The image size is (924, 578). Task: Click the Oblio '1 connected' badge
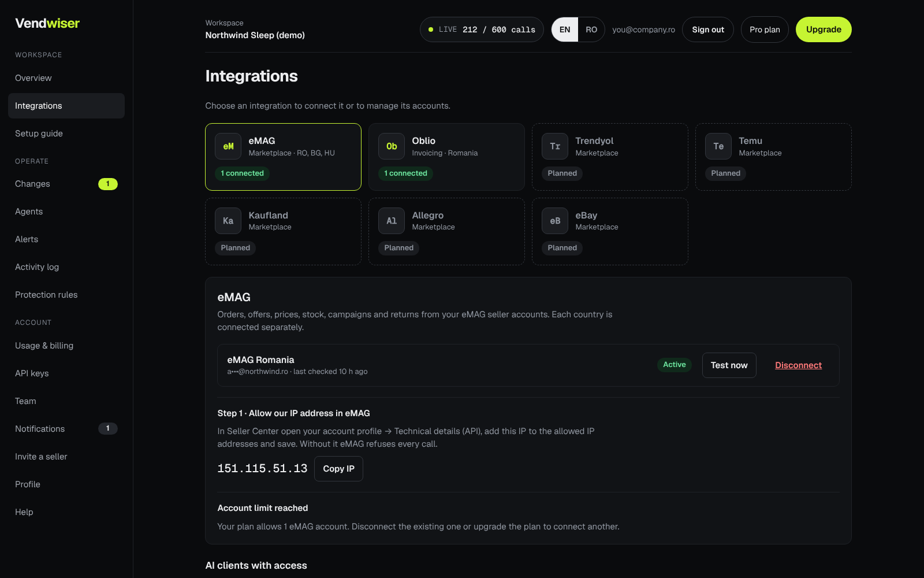pyautogui.click(x=405, y=173)
